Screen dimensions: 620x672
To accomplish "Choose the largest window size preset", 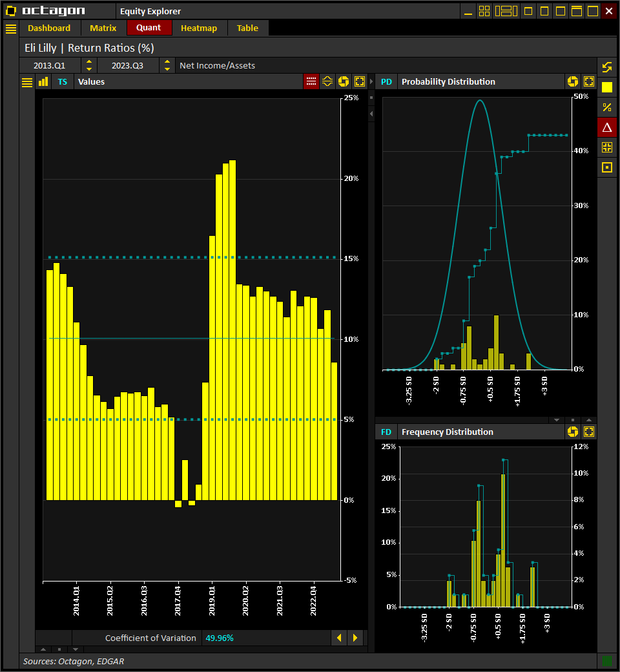I will coord(593,11).
